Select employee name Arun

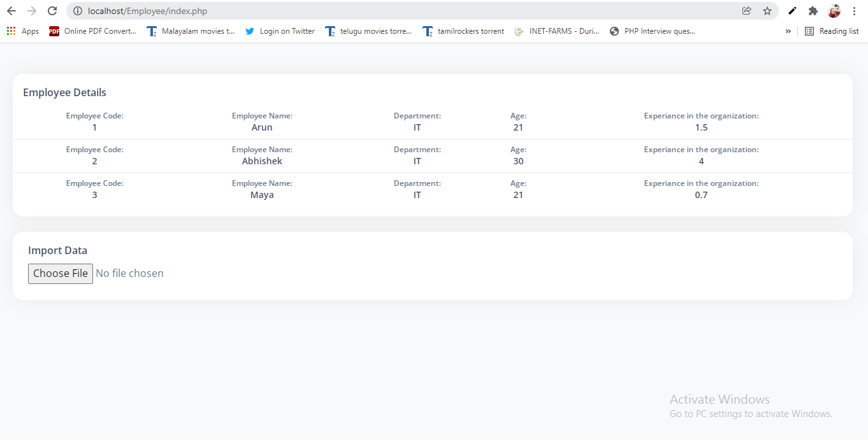tap(262, 127)
